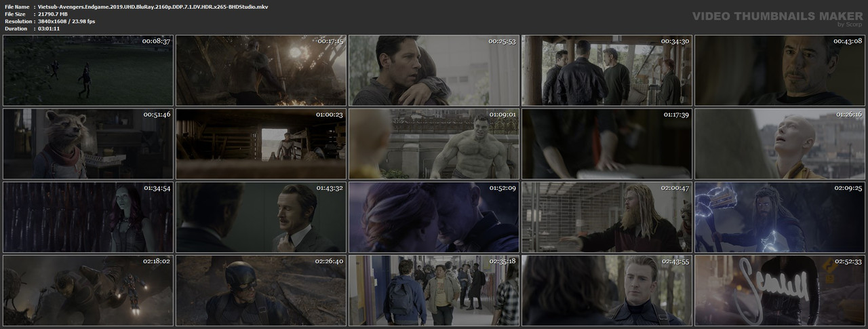Image resolution: width=868 pixels, height=329 pixels.
Task: Click the 02:35:18 school hallway thumbnail
Action: click(x=434, y=290)
